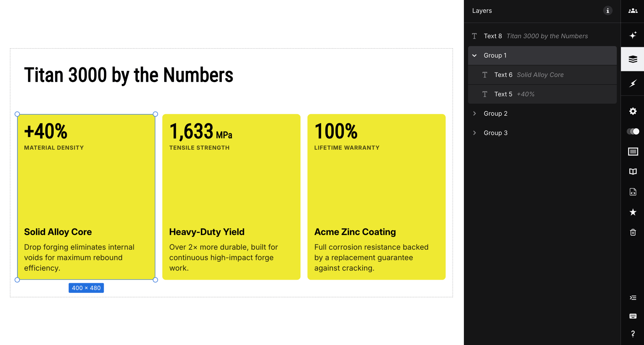Click the text type icon beside Text 6
The width and height of the screenshot is (644, 345).
(485, 75)
